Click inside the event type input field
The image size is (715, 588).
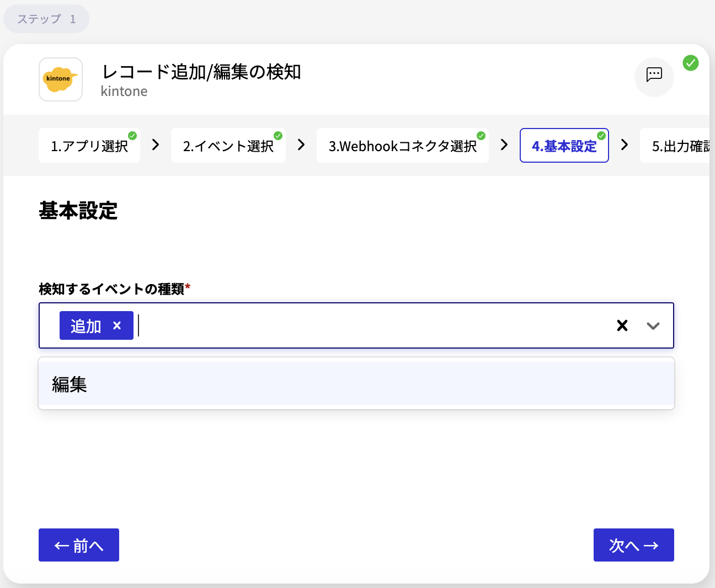pyautogui.click(x=331, y=325)
